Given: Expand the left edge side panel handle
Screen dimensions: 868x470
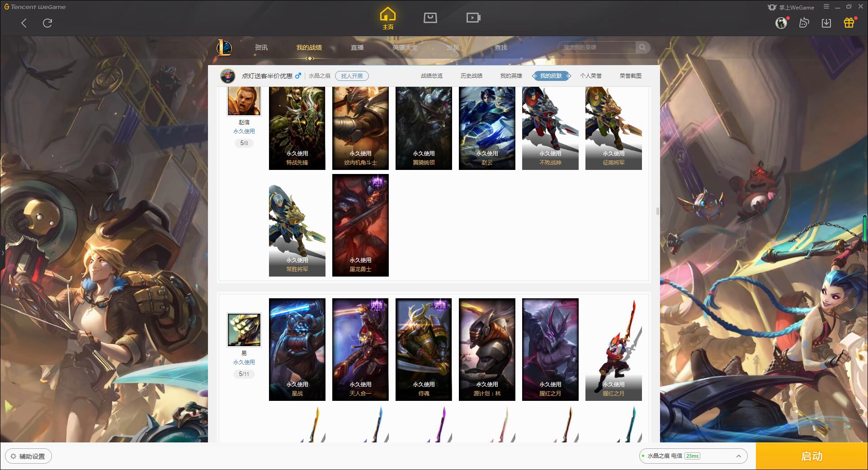Looking at the screenshot, I should pyautogui.click(x=2, y=253).
